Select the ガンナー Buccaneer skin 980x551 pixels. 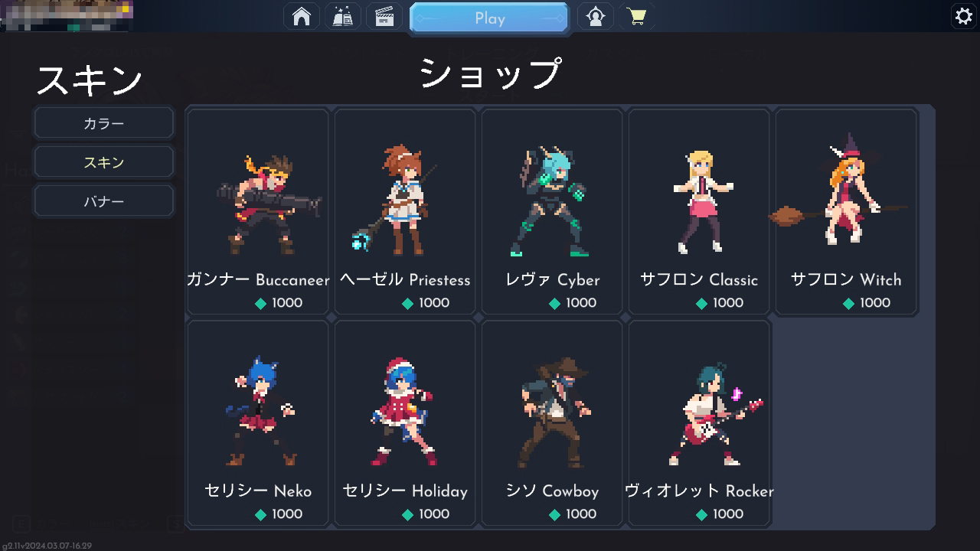258,211
